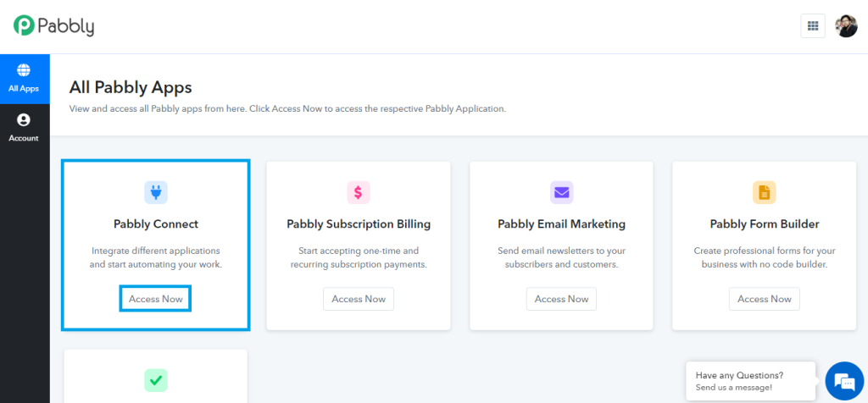Image resolution: width=868 pixels, height=403 pixels.
Task: Click the Pabbly Connect plug icon
Action: point(156,192)
